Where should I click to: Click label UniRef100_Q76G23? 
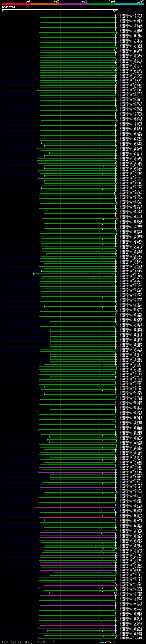(x=131, y=70)
